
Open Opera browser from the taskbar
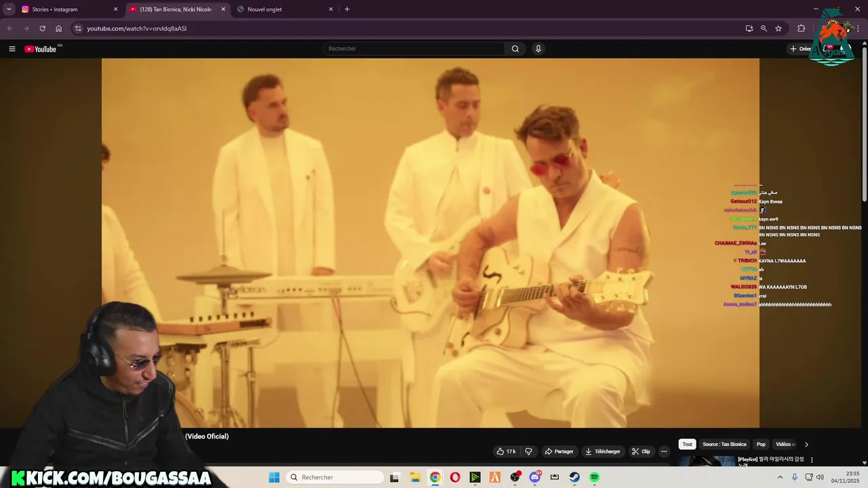[455, 477]
